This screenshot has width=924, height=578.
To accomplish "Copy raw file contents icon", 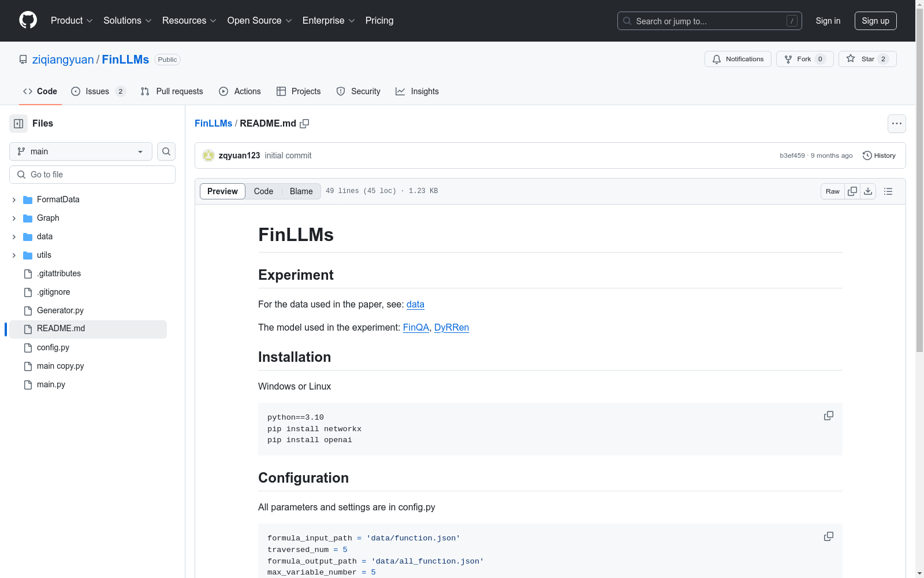I will (852, 191).
